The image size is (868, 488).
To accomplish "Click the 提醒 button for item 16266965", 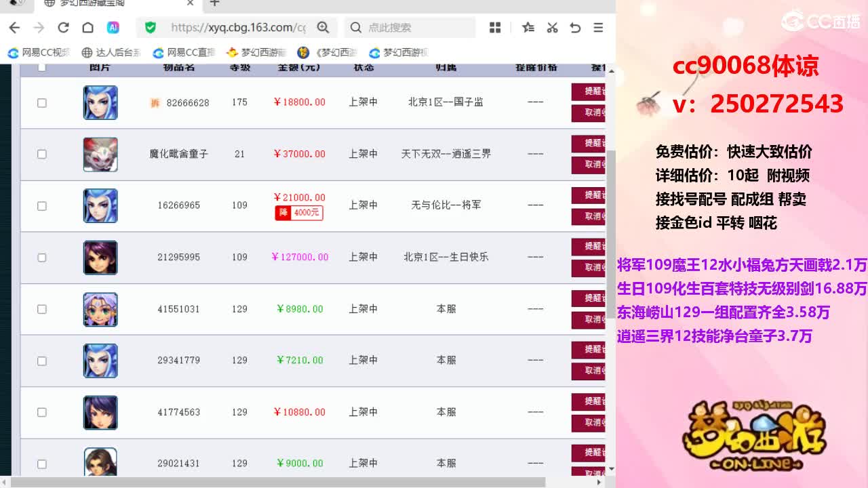I will click(589, 195).
